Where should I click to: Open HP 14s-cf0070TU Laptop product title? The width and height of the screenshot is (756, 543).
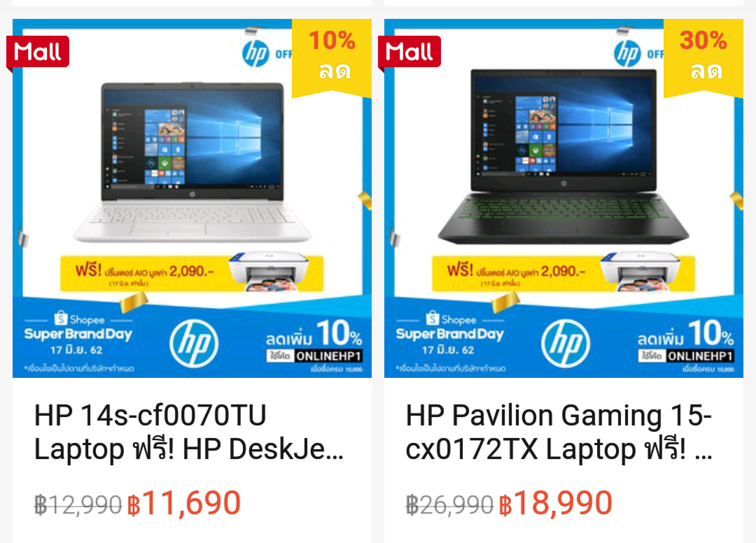[x=189, y=432]
